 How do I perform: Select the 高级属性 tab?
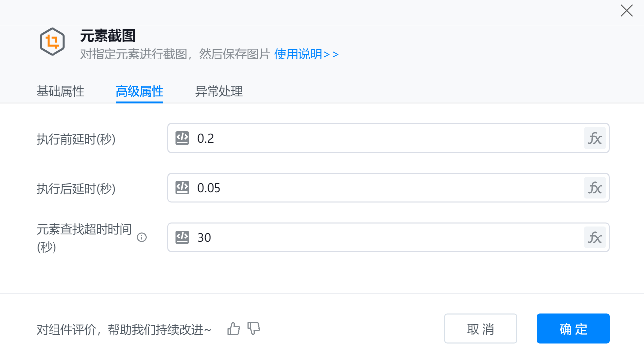[140, 92]
